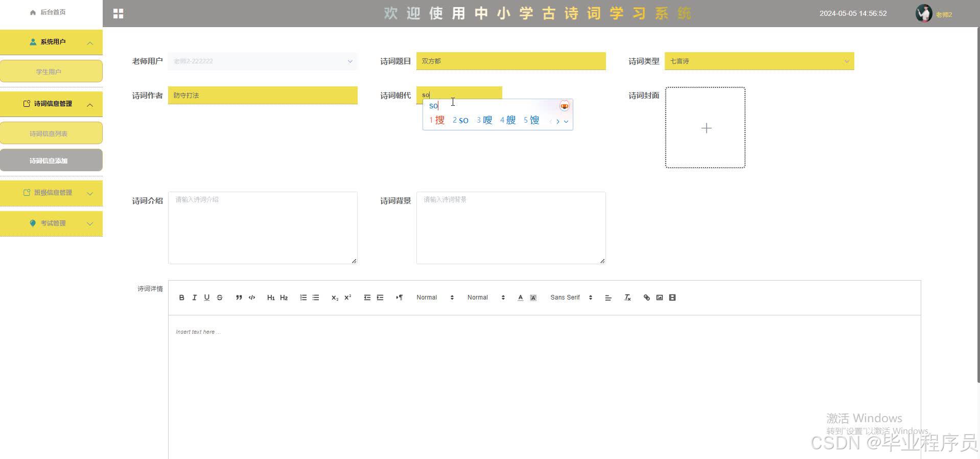Click into the 诗词详情 rich text area
This screenshot has width=980, height=459.
click(545, 387)
